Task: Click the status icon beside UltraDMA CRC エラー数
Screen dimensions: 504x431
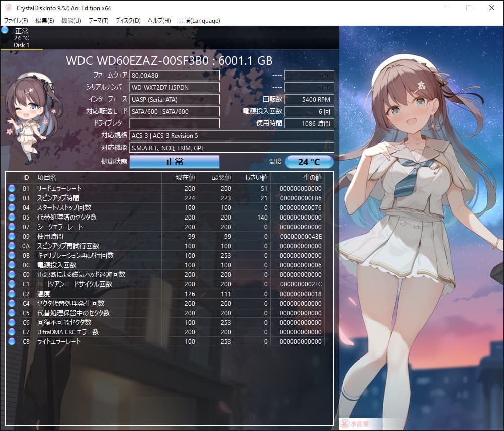Action: pos(13,332)
